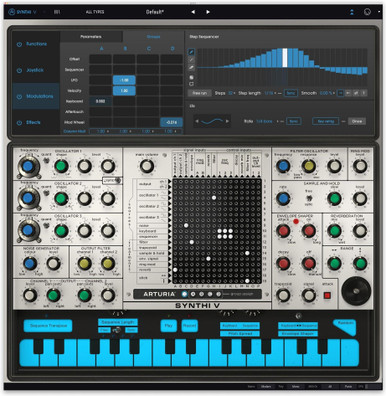Viewport: 386px width, 396px height.
Task: Adjust Column Mult value for column D
Action: coord(170,131)
